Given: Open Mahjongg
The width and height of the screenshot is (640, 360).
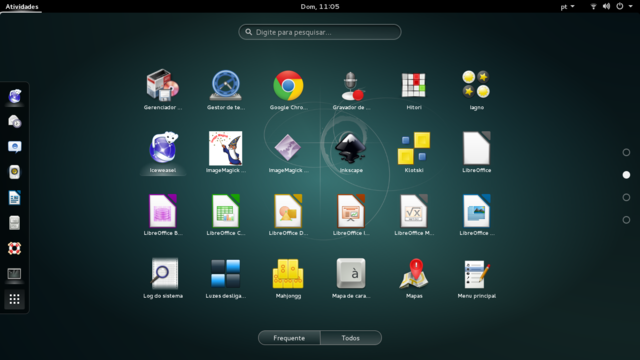Looking at the screenshot, I should [x=288, y=274].
